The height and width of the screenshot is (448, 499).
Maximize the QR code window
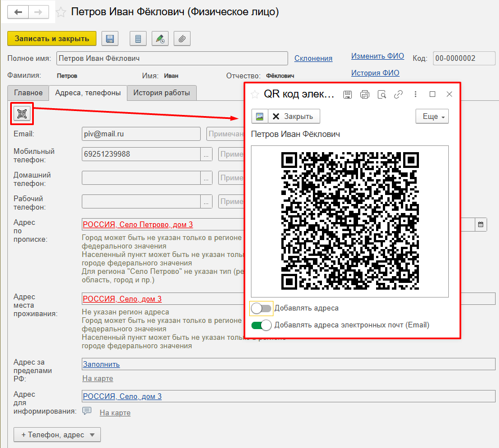pyautogui.click(x=432, y=94)
